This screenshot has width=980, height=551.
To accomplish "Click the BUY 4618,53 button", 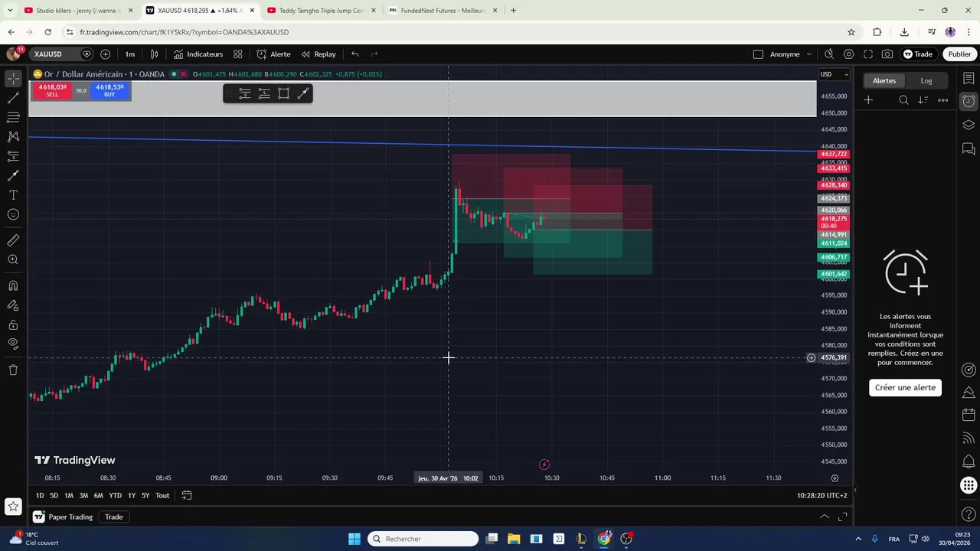I will 109,90.
